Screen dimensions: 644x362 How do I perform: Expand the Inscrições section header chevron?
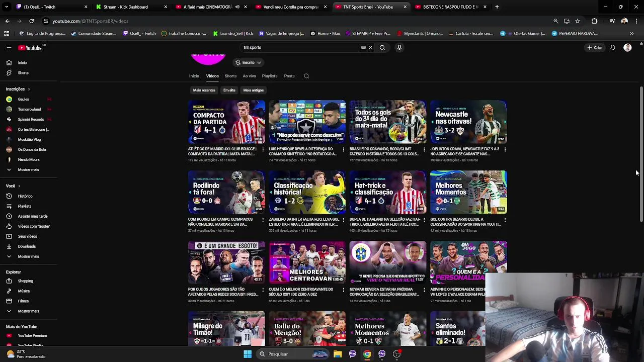coord(29,89)
